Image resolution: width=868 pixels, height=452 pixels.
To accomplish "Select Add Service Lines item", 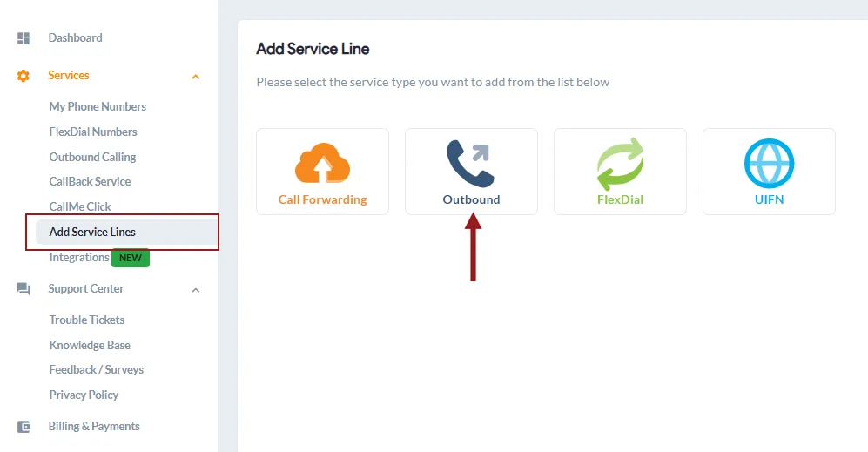I will [126, 232].
